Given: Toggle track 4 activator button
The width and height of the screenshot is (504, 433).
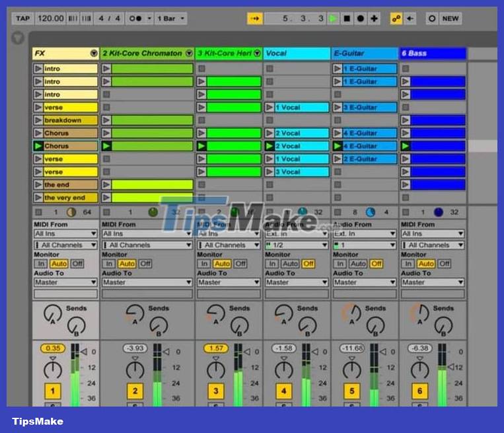Looking at the screenshot, I should pyautogui.click(x=284, y=391).
